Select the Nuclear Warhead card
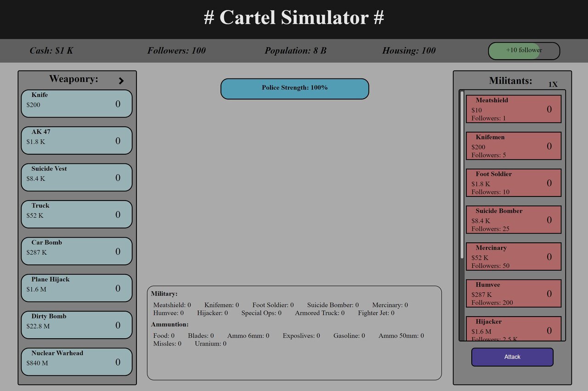The width and height of the screenshot is (588, 391). [76, 362]
